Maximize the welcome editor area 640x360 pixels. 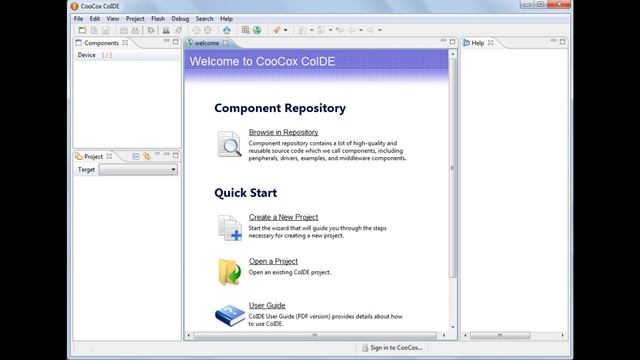coord(452,42)
